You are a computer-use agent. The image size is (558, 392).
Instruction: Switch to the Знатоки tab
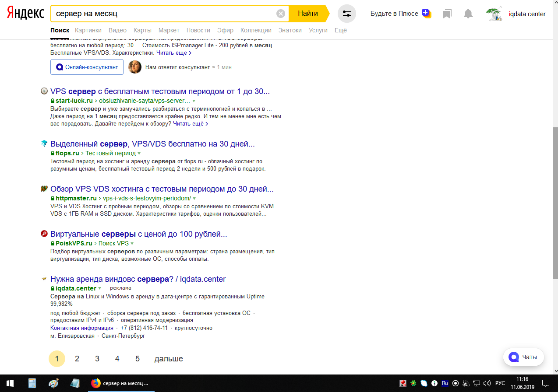(290, 30)
